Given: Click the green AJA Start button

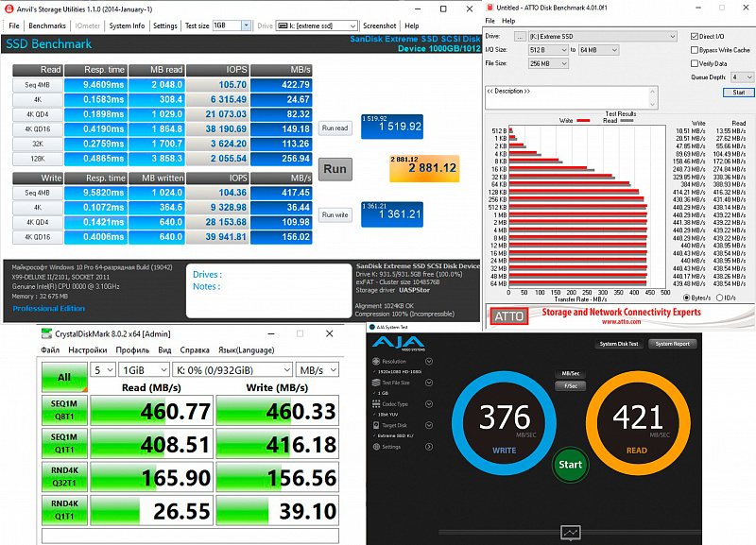Looking at the screenshot, I should [x=571, y=465].
